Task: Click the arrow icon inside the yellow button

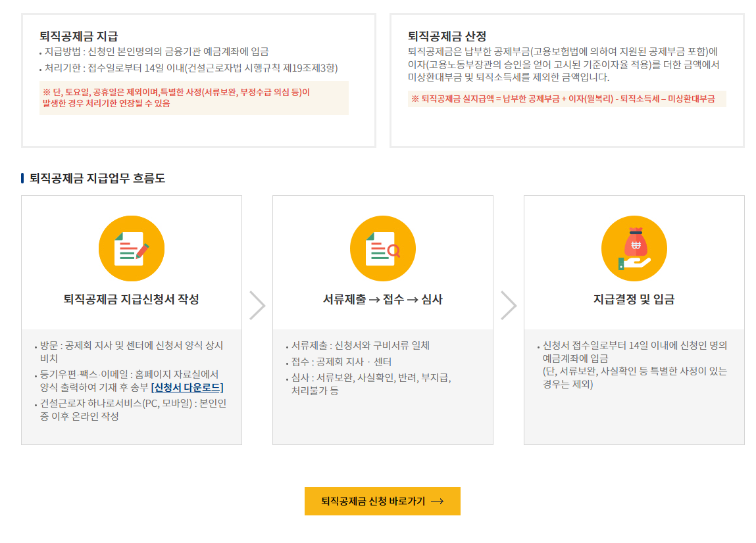Action: click(x=438, y=501)
